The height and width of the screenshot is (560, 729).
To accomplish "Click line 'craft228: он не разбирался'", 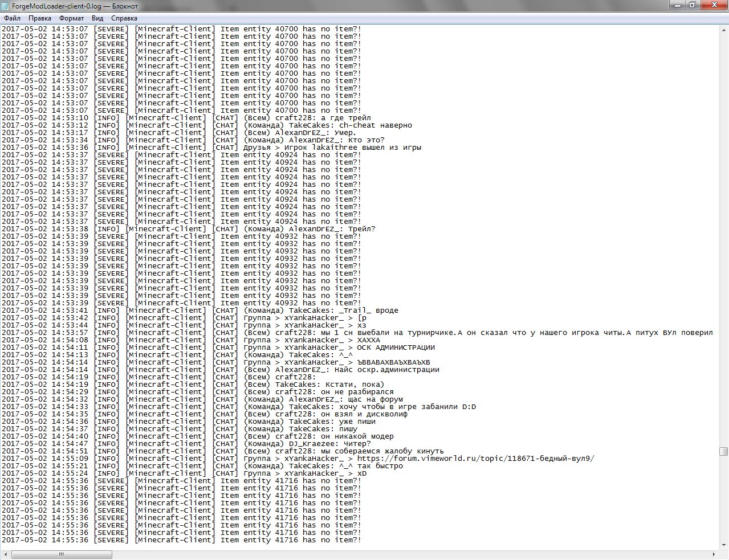I will [x=197, y=392].
